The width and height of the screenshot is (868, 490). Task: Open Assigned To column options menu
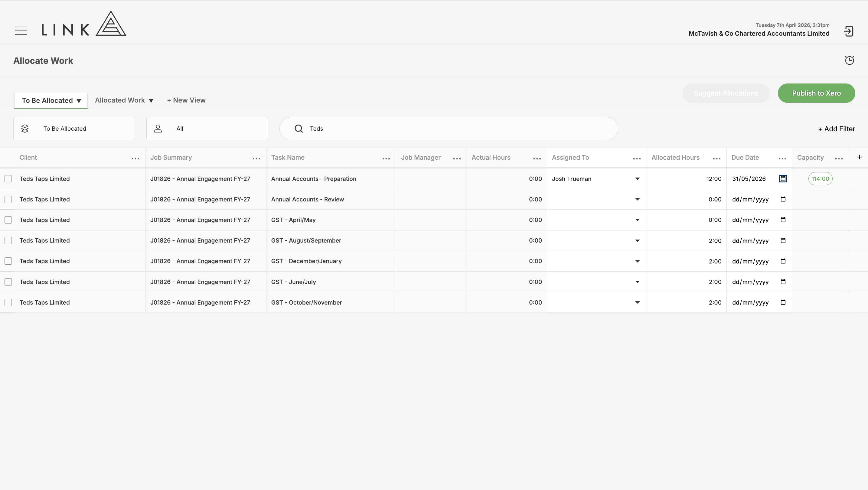click(637, 159)
